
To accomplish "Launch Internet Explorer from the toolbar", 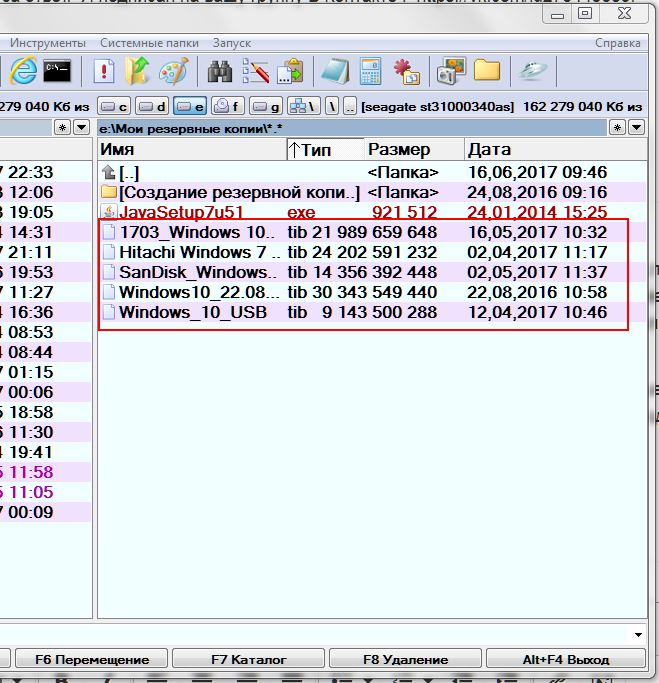I will (23, 71).
